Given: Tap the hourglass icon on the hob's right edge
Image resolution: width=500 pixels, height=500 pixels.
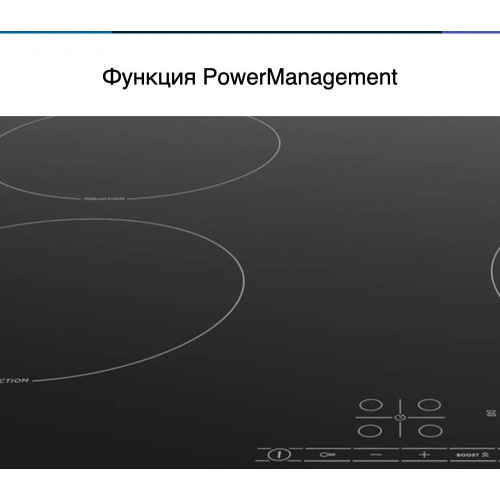Looking at the screenshot, I should click(491, 413).
